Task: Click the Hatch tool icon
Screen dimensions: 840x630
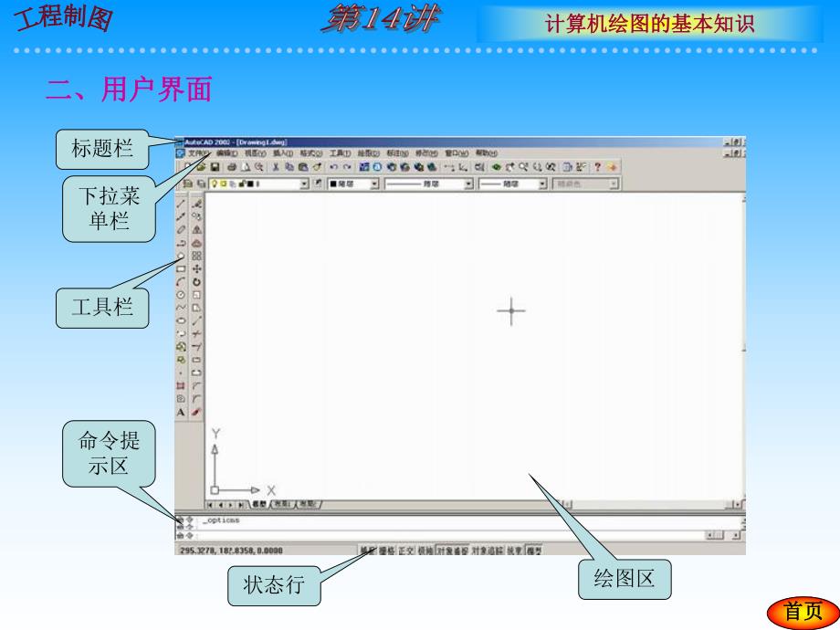Action: click(x=179, y=384)
